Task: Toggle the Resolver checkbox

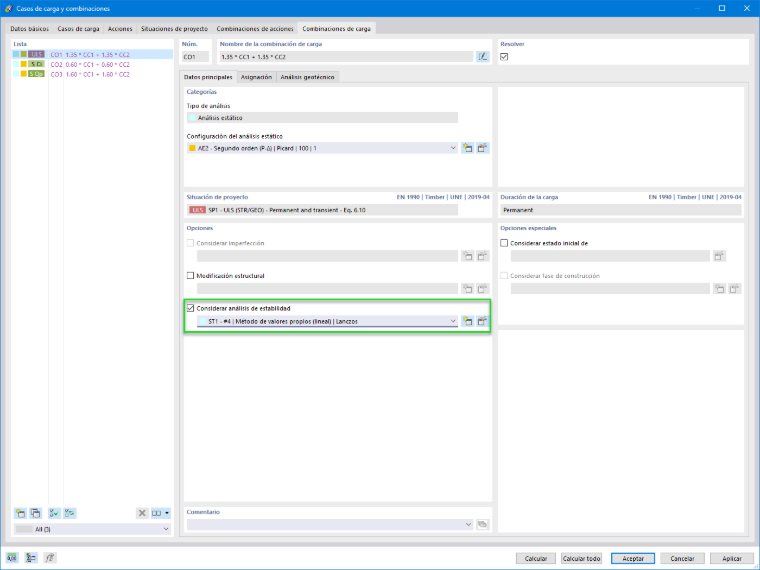Action: click(x=504, y=57)
